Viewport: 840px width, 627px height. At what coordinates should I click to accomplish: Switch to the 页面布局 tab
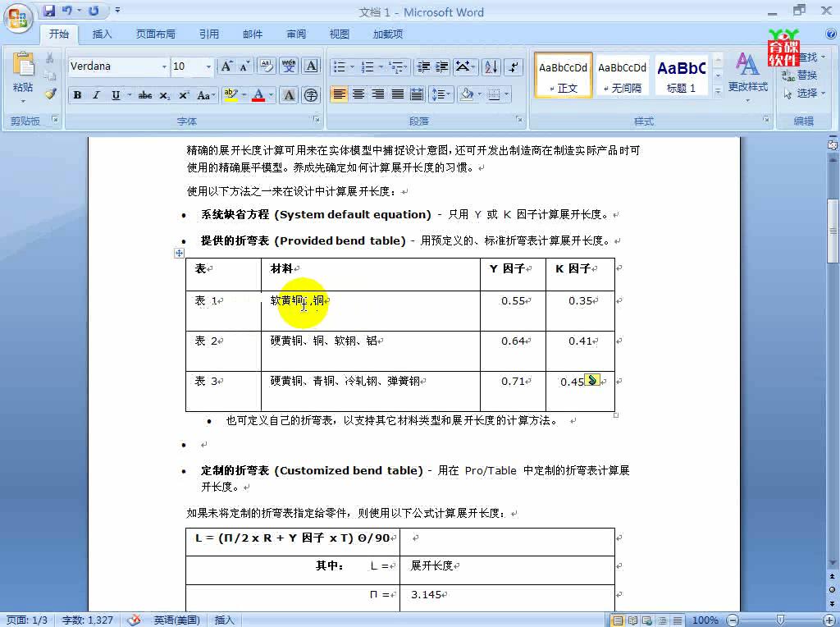(x=155, y=34)
